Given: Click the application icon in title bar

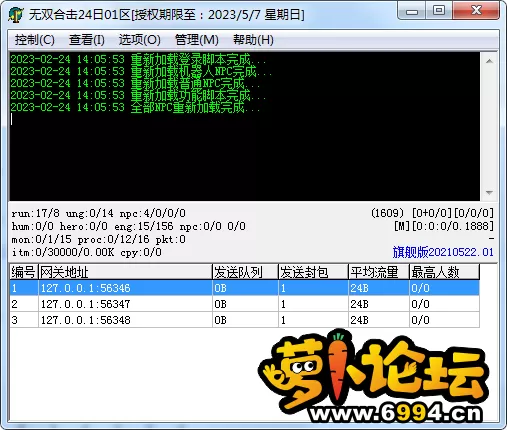Looking at the screenshot, I should pyautogui.click(x=16, y=15).
